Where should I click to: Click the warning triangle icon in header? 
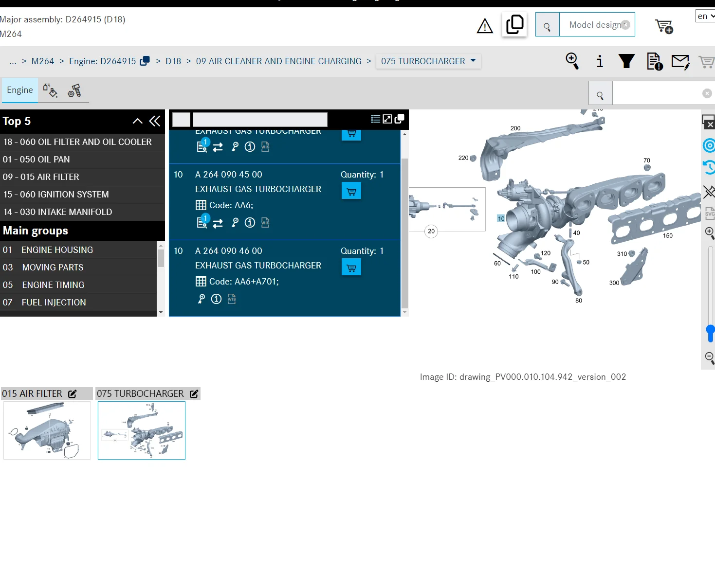pos(485,26)
